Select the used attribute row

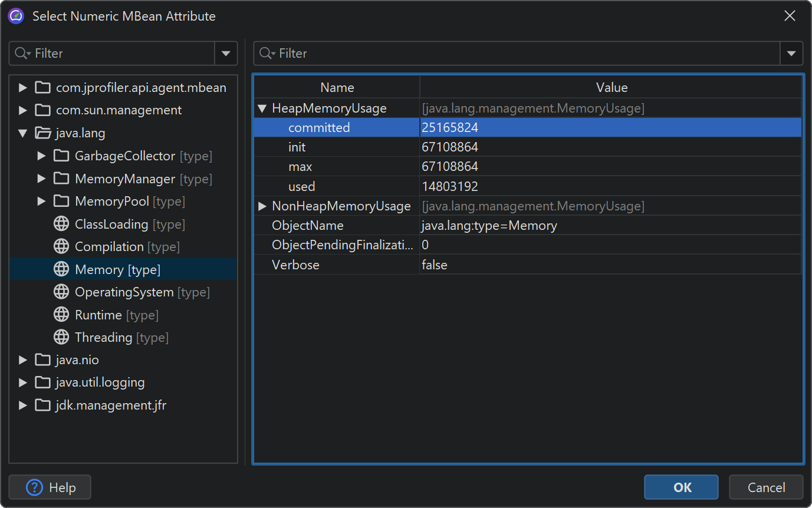301,186
